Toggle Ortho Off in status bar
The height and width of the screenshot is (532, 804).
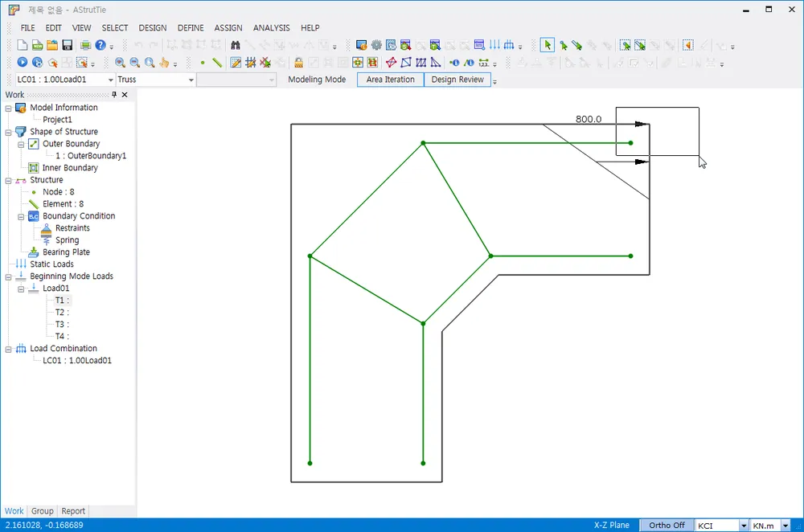(x=667, y=526)
